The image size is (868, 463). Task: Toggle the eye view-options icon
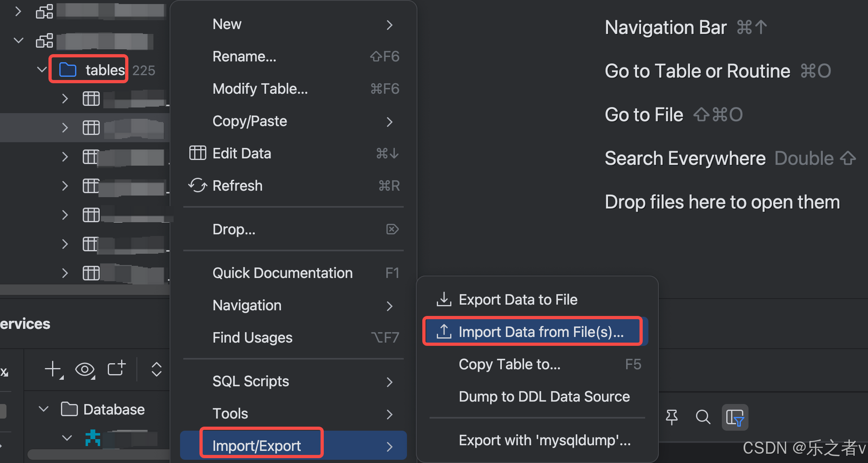[x=85, y=369]
